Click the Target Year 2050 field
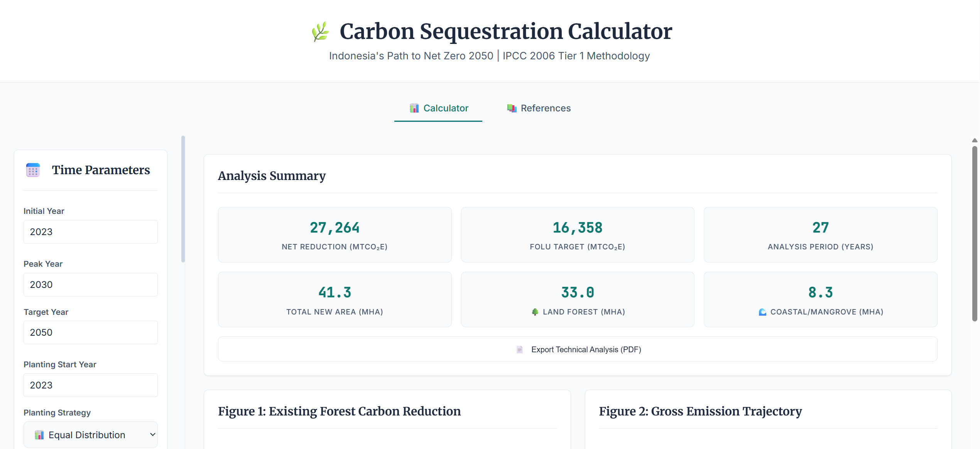This screenshot has width=980, height=449. 91,332
